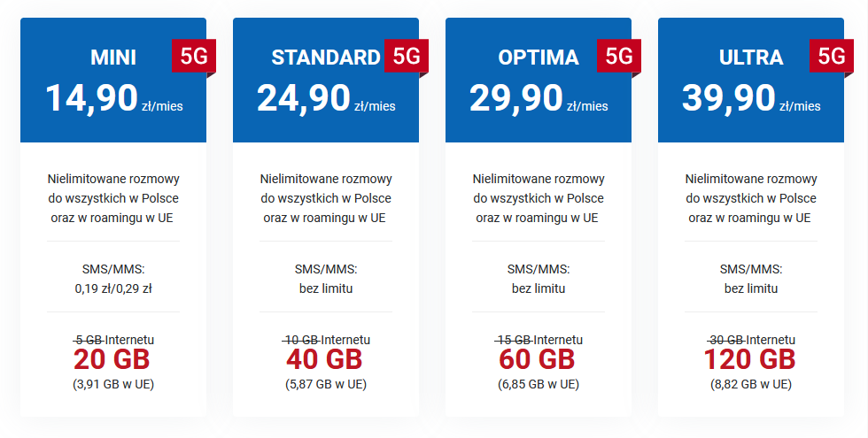Click the red 20 GB offer text
The image size is (868, 438).
click(x=112, y=360)
